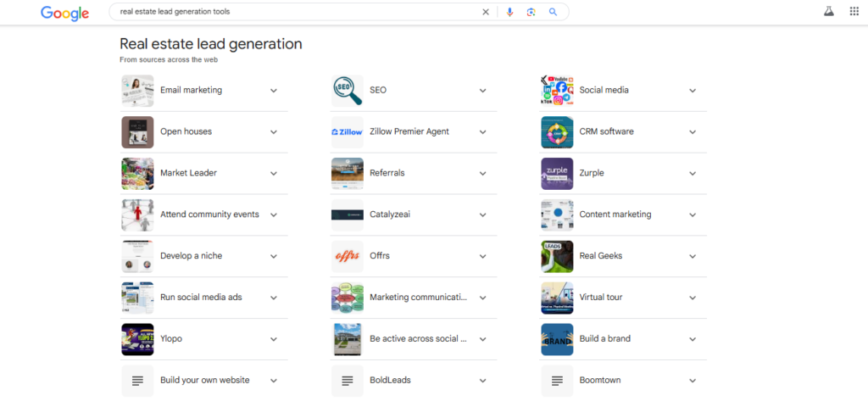Submit search with the magnifier icon
868x401 pixels.
click(553, 12)
